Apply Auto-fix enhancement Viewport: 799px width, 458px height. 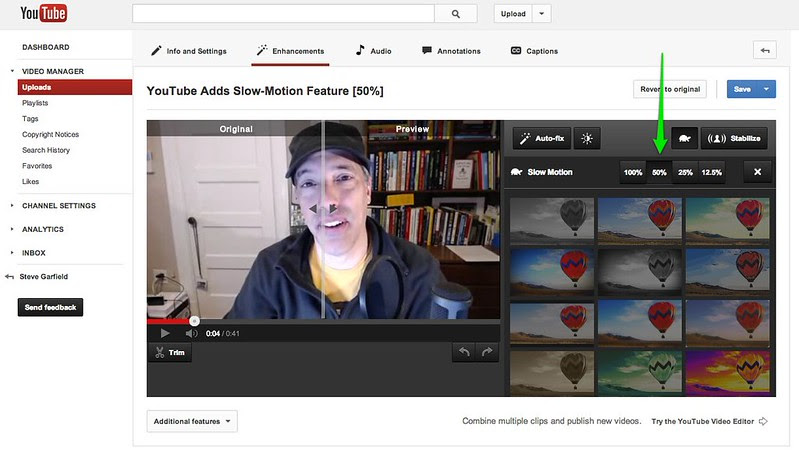coord(542,138)
